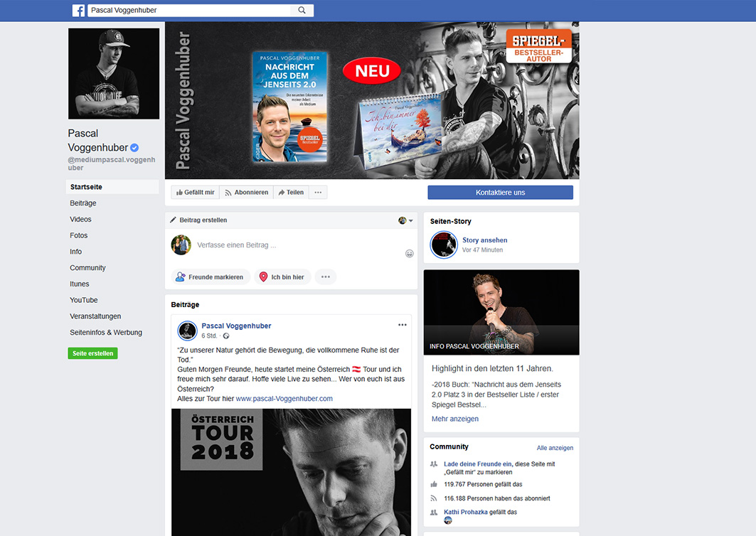Click the search magnifier icon
The height and width of the screenshot is (536, 756).
(302, 10)
